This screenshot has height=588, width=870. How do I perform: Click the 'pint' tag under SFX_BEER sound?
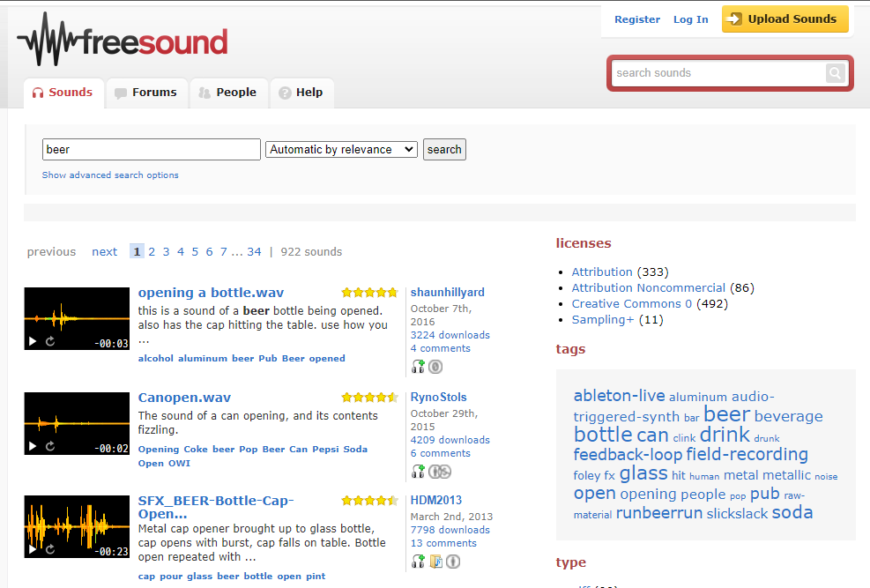[316, 577]
